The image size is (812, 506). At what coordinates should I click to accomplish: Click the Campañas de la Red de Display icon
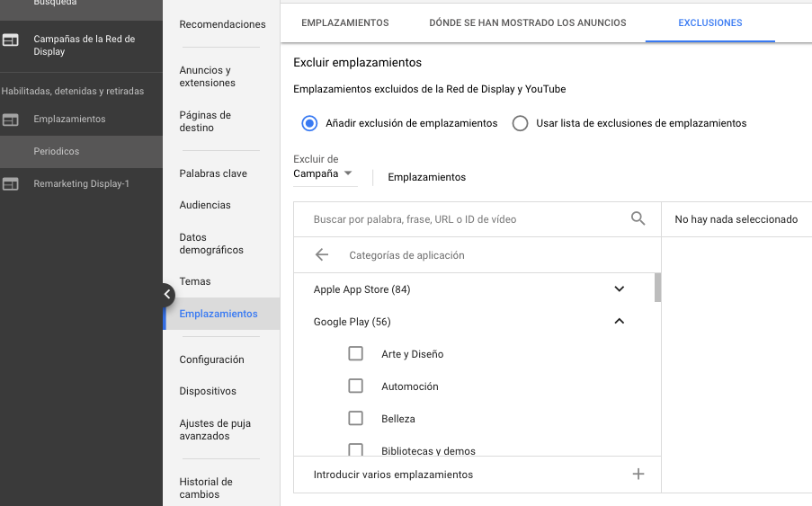point(11,40)
